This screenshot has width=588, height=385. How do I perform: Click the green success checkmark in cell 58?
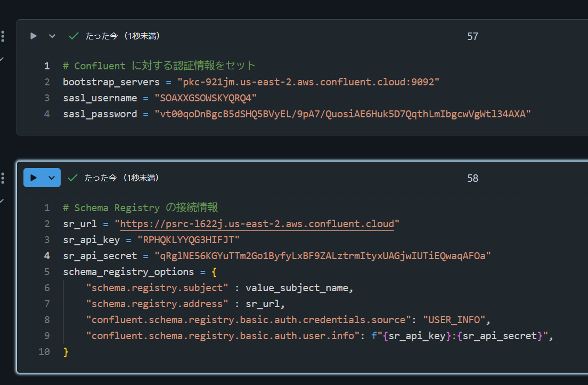(73, 178)
